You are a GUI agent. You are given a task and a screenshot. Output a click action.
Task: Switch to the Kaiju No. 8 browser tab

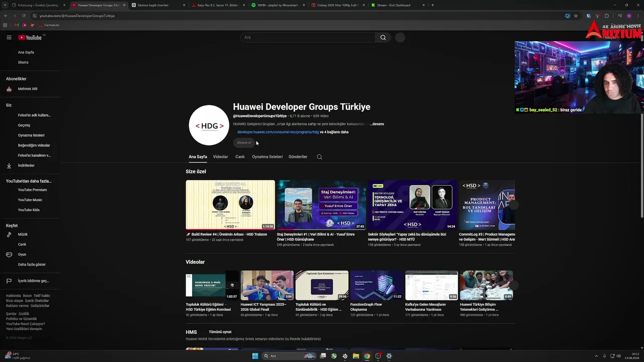click(x=218, y=5)
